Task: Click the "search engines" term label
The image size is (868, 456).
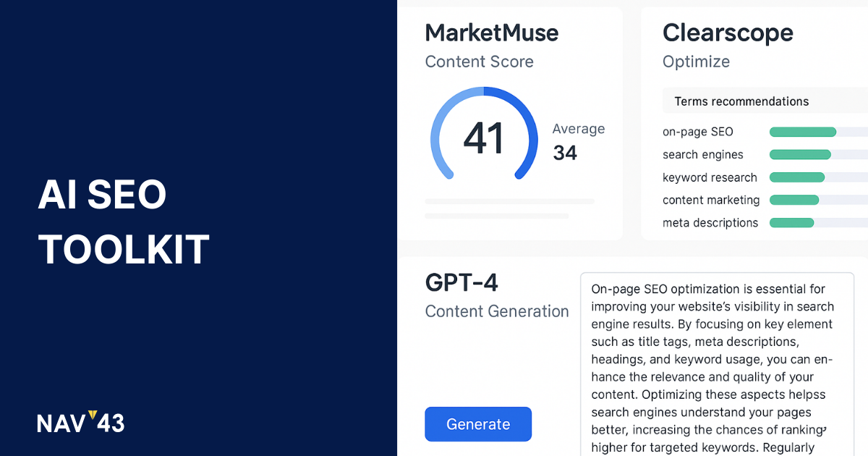Action: point(703,155)
